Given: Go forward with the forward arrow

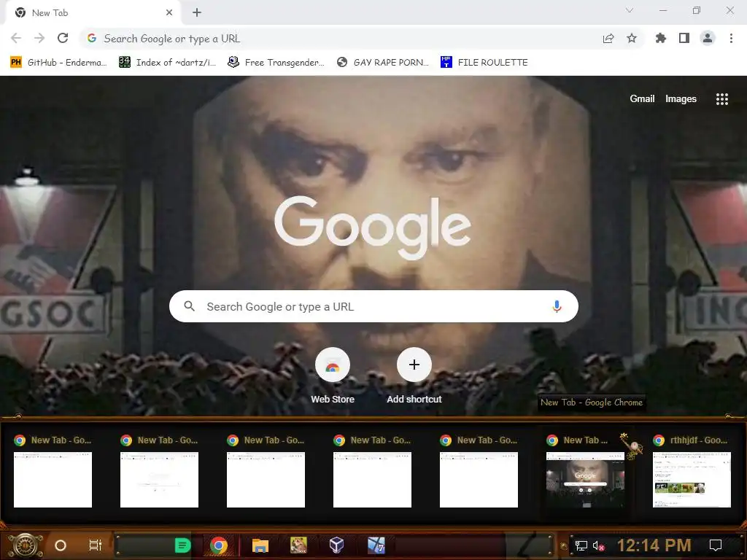Looking at the screenshot, I should (39, 38).
